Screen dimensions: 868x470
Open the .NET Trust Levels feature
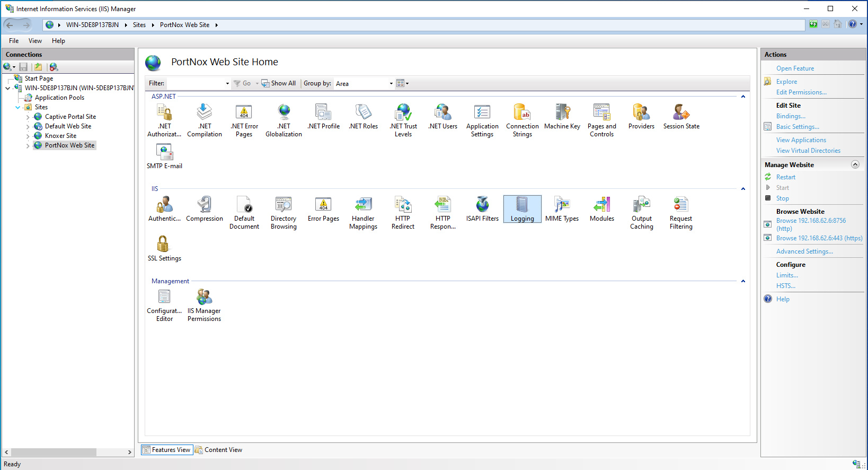pyautogui.click(x=403, y=120)
